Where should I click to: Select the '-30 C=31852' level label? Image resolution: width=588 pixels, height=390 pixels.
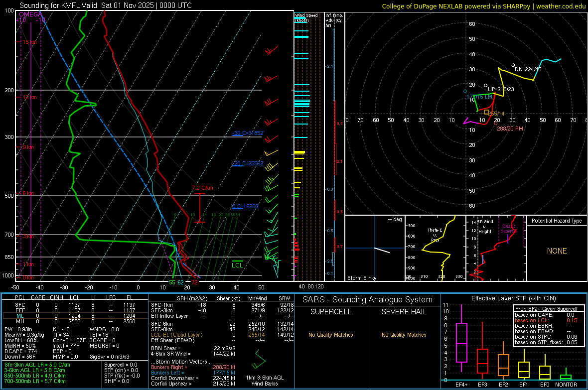coord(248,133)
